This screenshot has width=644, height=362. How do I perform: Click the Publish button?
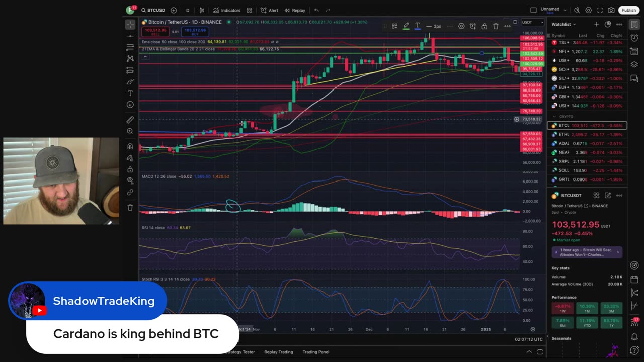[629, 10]
